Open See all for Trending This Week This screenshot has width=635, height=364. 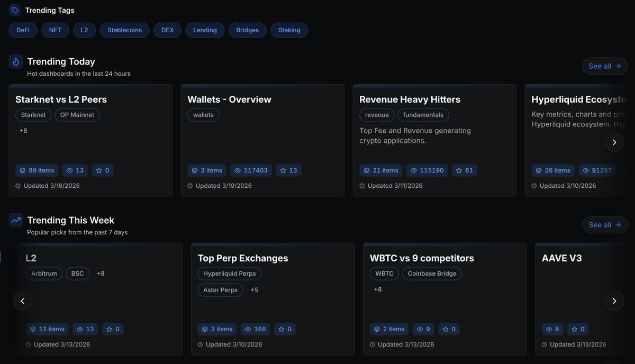(605, 224)
